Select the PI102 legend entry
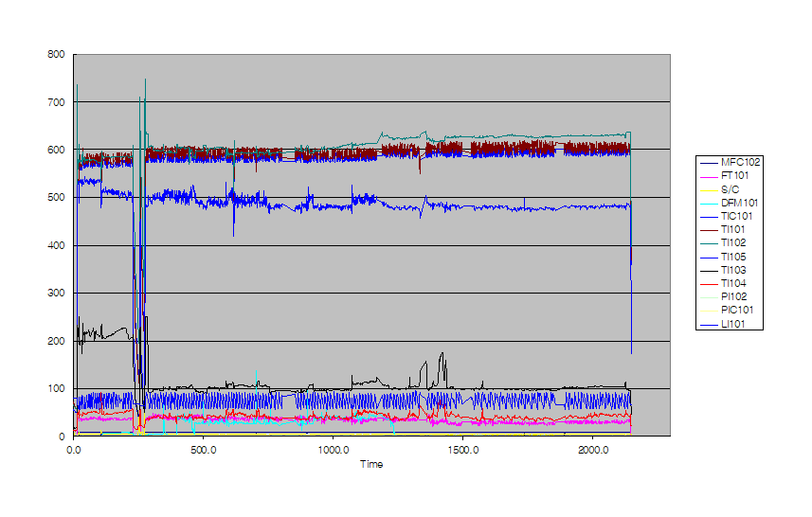Image resolution: width=812 pixels, height=517 pixels. (x=724, y=297)
